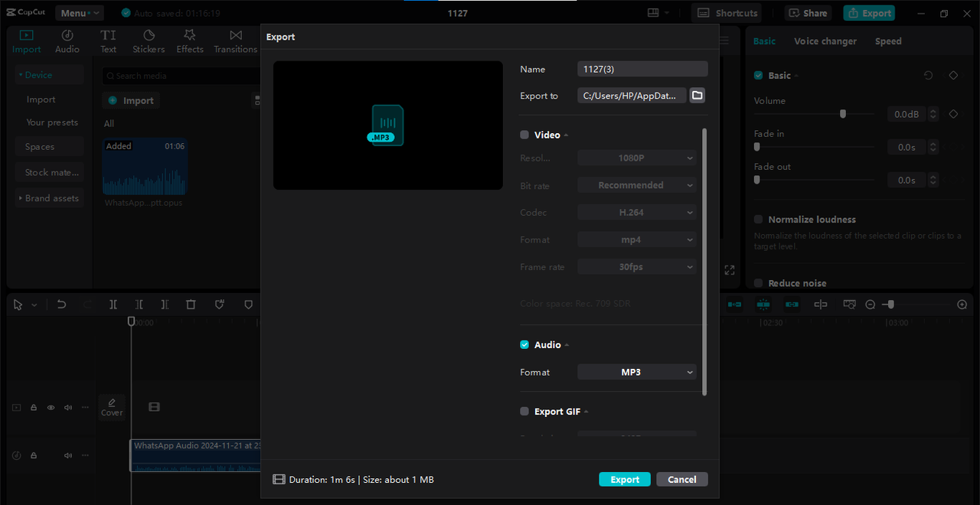Open the Resolution 1080P dropdown

click(637, 158)
